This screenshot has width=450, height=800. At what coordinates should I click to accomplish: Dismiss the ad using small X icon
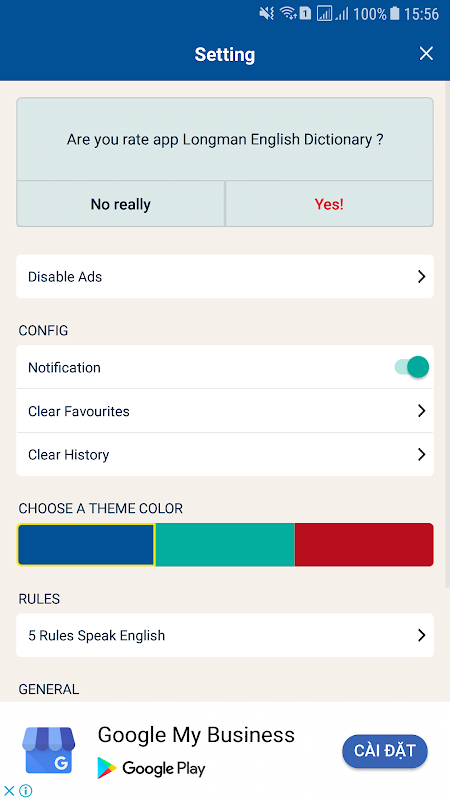[9, 791]
